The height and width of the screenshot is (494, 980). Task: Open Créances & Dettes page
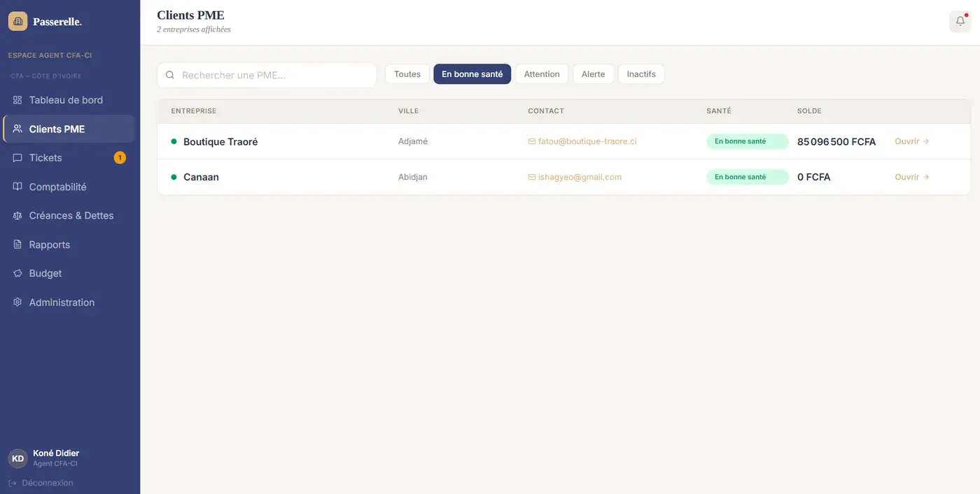[x=69, y=216]
